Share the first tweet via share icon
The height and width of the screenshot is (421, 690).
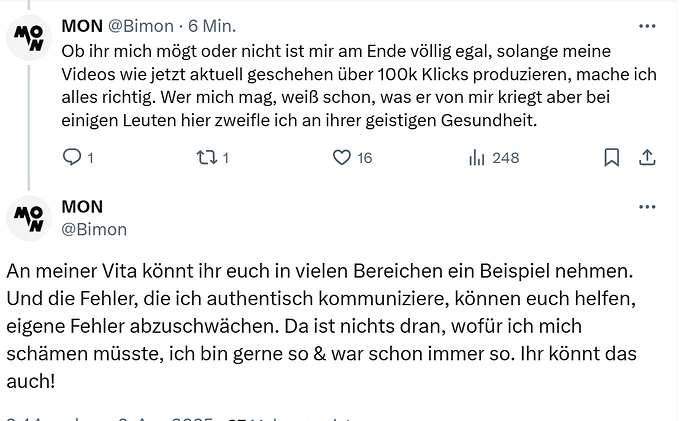click(x=647, y=157)
